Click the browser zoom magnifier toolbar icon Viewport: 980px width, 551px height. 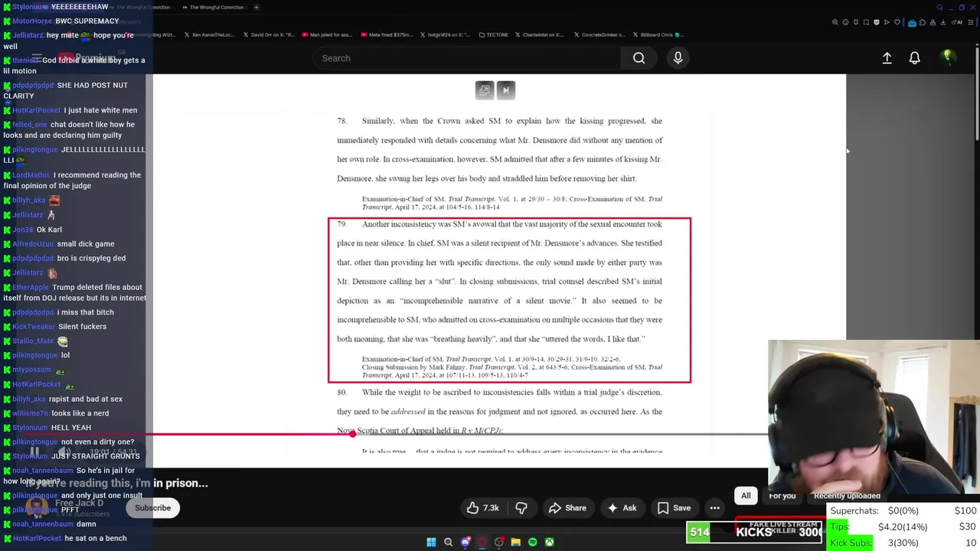[x=835, y=22]
